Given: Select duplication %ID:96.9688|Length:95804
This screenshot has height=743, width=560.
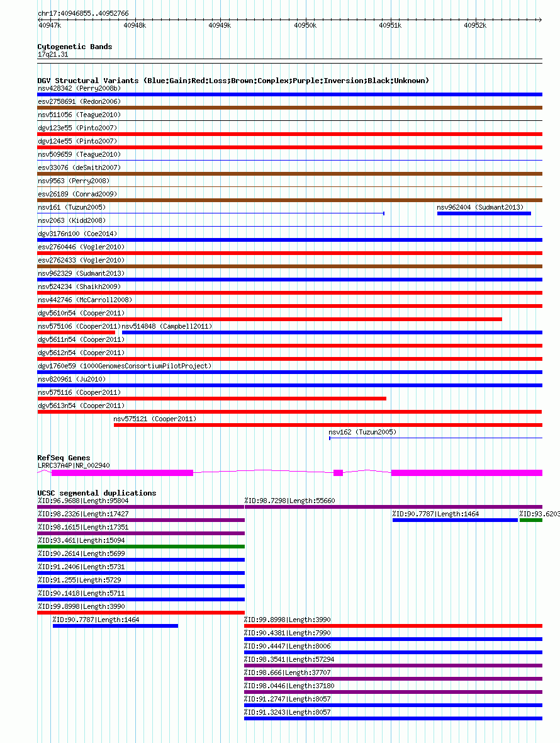Looking at the screenshot, I should 83,501.
